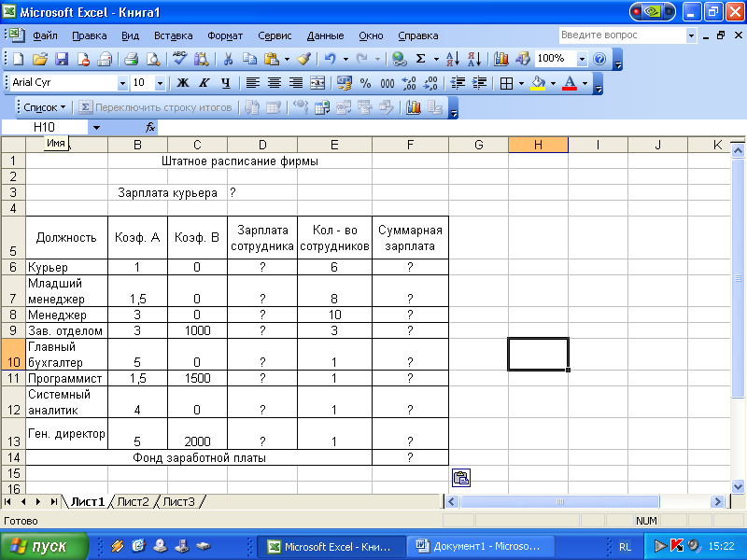Select the Программист cell

coord(66,378)
